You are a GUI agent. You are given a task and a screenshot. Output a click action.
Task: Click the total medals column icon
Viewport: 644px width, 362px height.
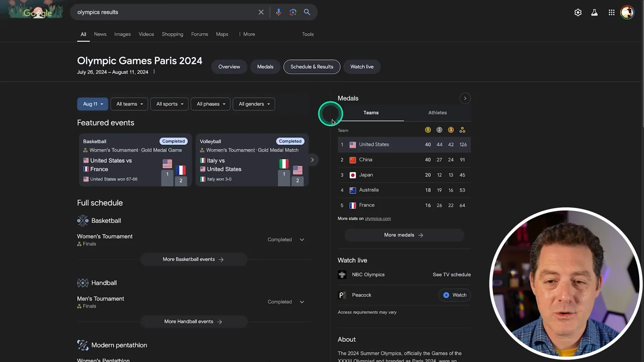pyautogui.click(x=462, y=130)
